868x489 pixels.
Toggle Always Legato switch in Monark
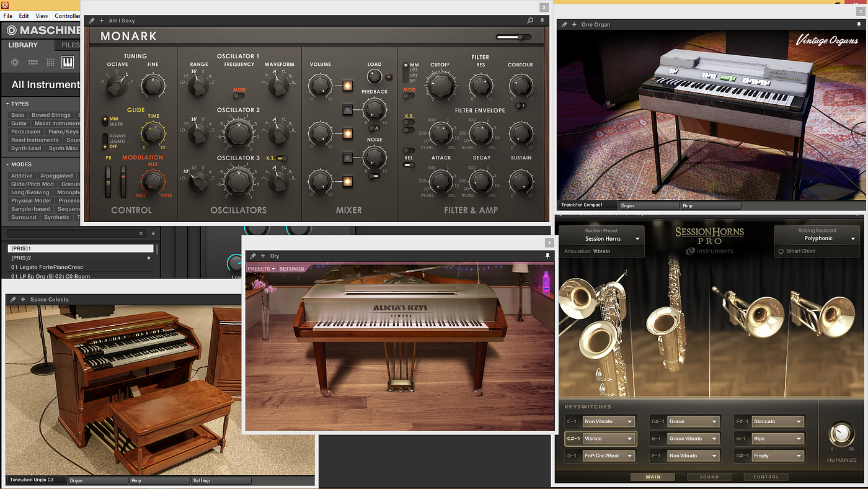pos(105,141)
